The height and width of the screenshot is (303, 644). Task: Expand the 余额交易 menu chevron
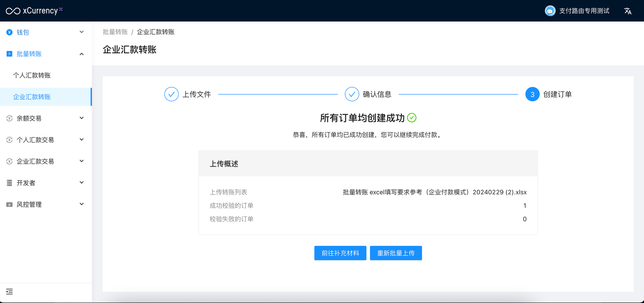[81, 118]
